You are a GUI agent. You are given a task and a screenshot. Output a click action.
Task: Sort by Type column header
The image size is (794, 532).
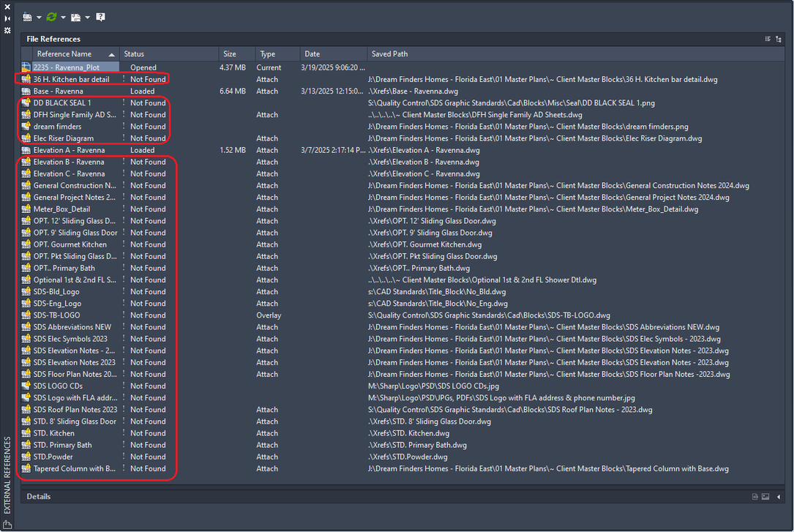(x=277, y=53)
